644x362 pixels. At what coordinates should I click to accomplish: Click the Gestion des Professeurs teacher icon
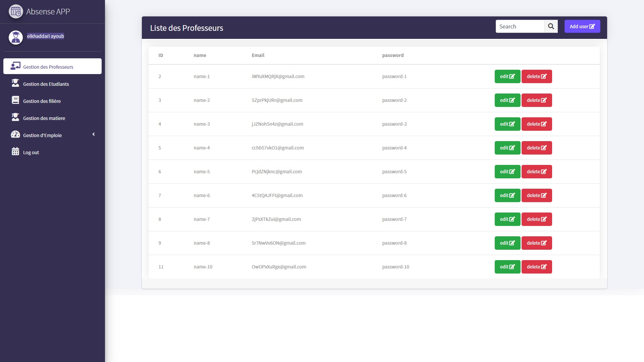[x=15, y=66]
